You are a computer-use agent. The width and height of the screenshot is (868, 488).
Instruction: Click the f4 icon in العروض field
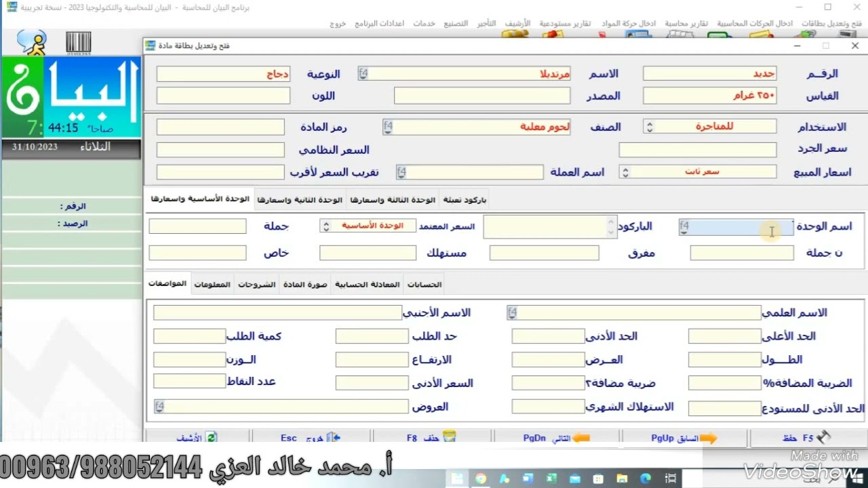tap(159, 407)
